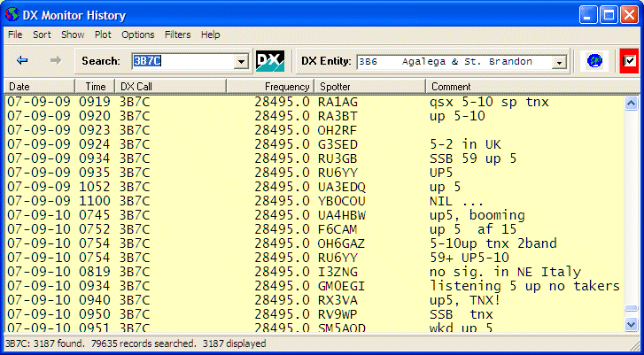This screenshot has height=355, width=644.
Task: Click comment 'SSB 59 up 5'
Action: (473, 158)
